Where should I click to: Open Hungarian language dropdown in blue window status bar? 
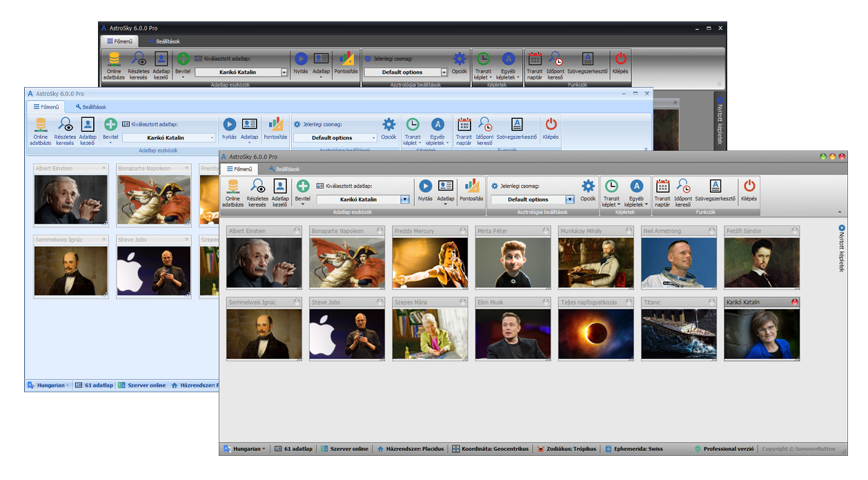[x=48, y=385]
